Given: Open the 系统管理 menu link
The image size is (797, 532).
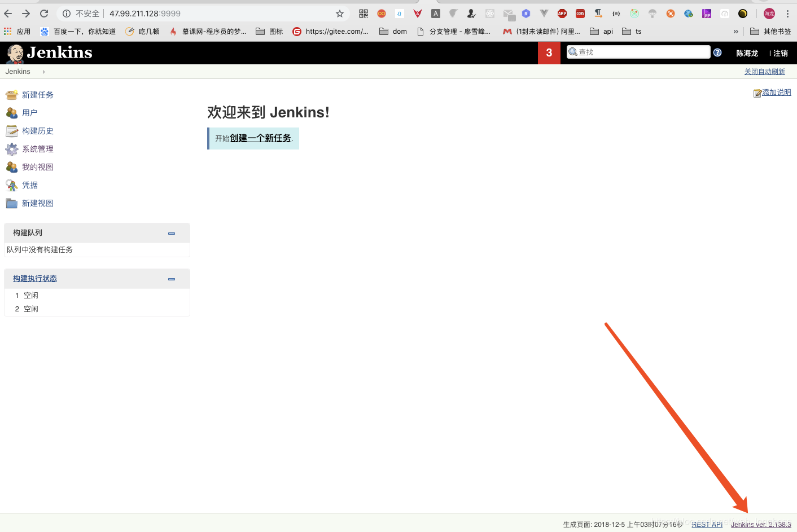Looking at the screenshot, I should (x=38, y=149).
